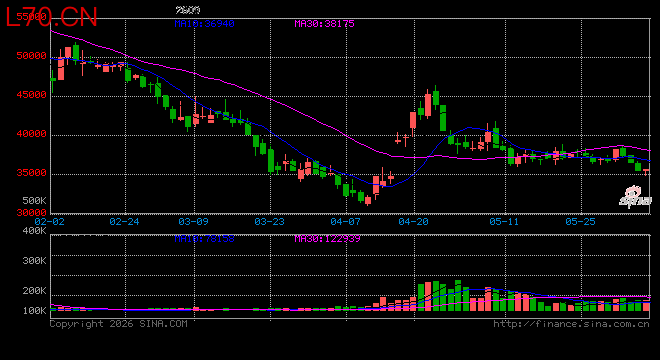660x360 pixels.
Task: Click the price MA10:36940 label
Action: point(204,24)
